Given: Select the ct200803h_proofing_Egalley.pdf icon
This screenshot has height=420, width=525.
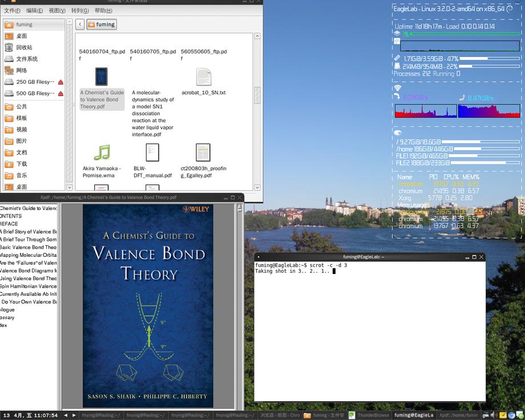Looking at the screenshot, I should (x=203, y=152).
